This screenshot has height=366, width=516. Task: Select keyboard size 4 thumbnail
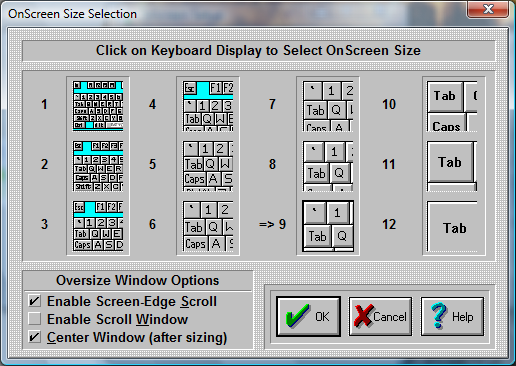coord(208,106)
